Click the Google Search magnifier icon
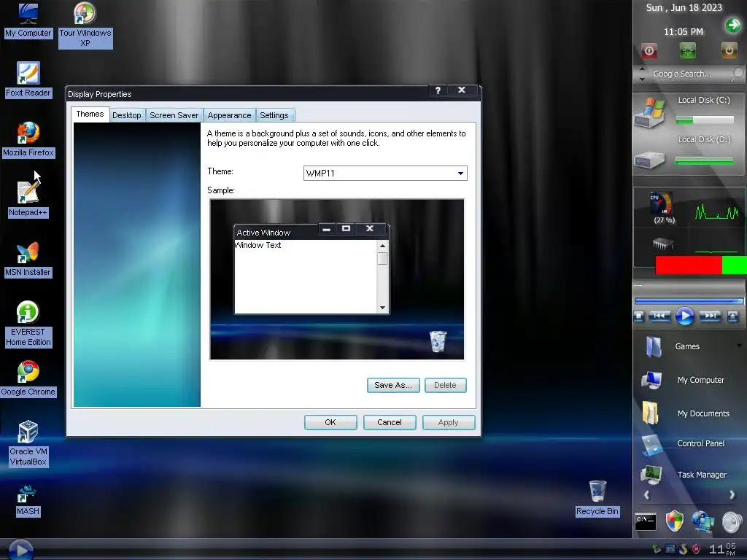 [737, 74]
